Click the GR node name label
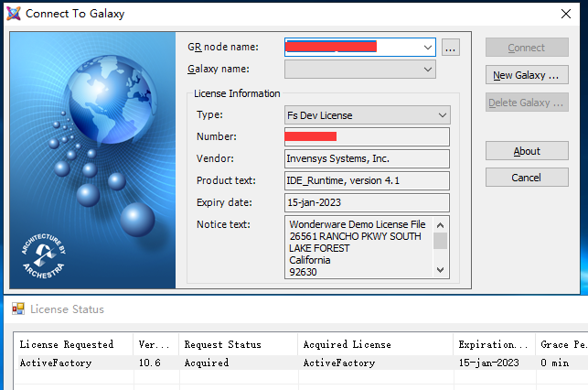Image resolution: width=588 pixels, height=390 pixels. 223,47
